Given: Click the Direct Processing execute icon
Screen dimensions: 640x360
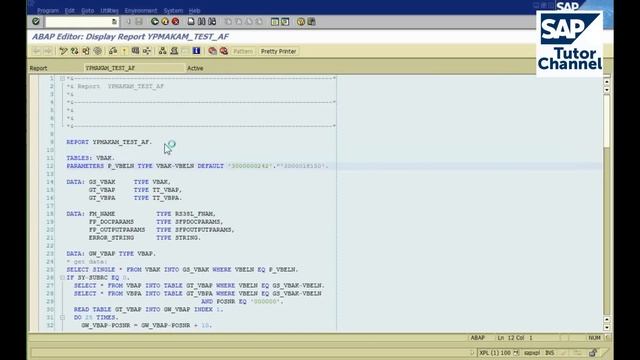Looking at the screenshot, I should click(x=135, y=51).
